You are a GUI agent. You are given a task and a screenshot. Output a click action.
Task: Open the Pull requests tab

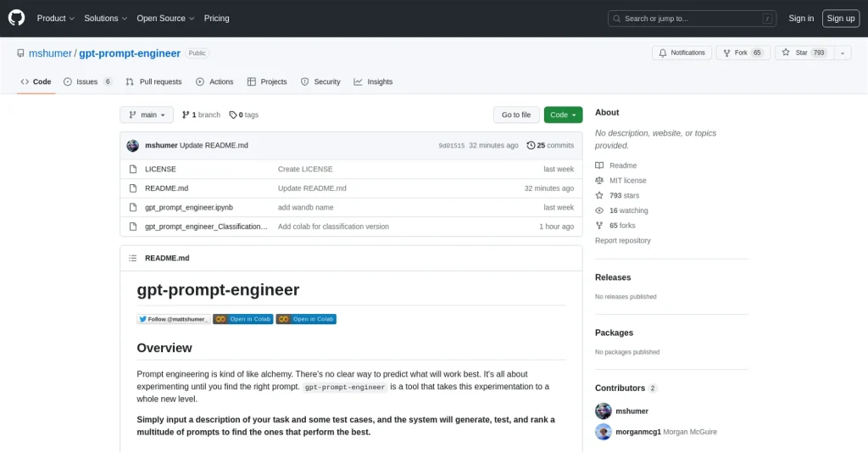point(153,81)
